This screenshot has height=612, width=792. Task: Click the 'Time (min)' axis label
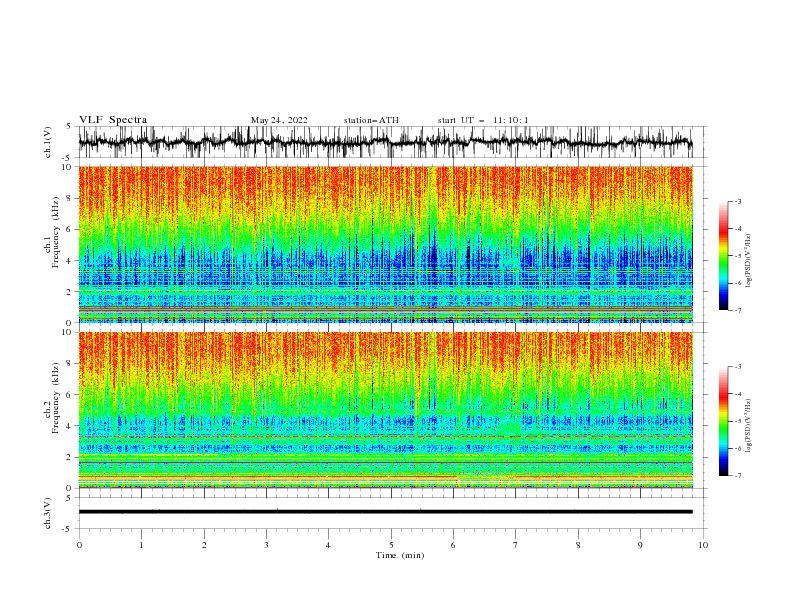(400, 555)
